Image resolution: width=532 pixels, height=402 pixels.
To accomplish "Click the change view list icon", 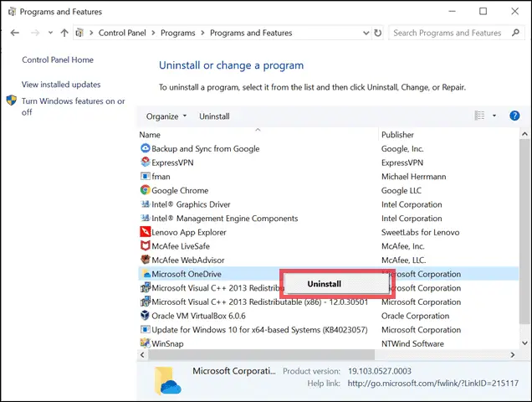I will tap(479, 116).
